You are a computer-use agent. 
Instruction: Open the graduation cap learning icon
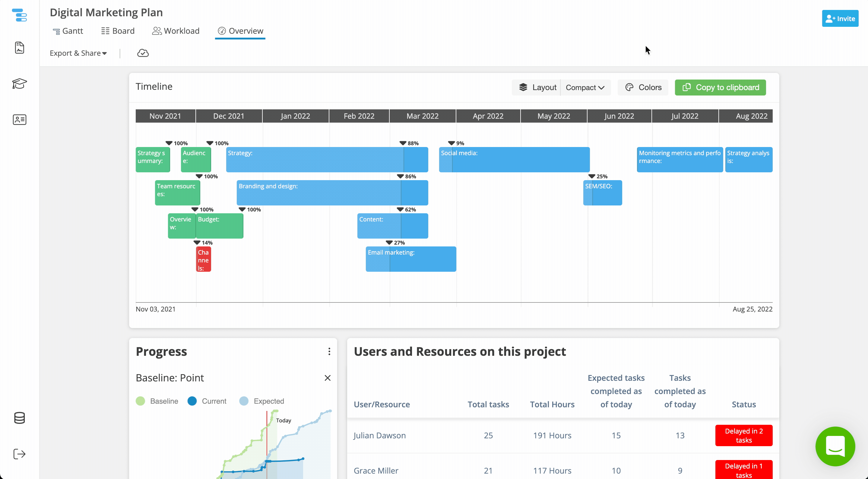(x=20, y=83)
